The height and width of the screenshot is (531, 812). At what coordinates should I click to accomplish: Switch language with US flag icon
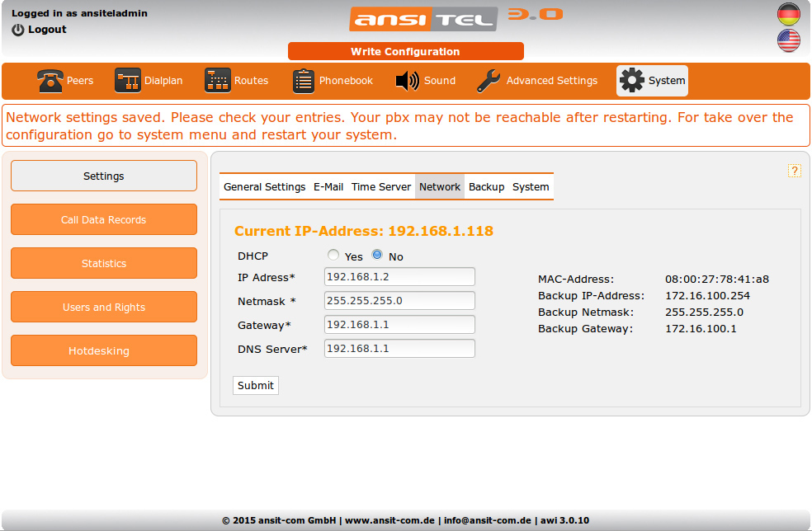[789, 40]
